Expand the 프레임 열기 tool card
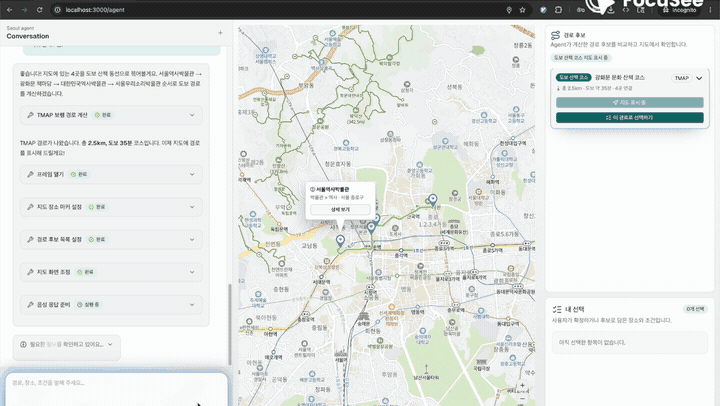The image size is (720, 406). (x=111, y=175)
